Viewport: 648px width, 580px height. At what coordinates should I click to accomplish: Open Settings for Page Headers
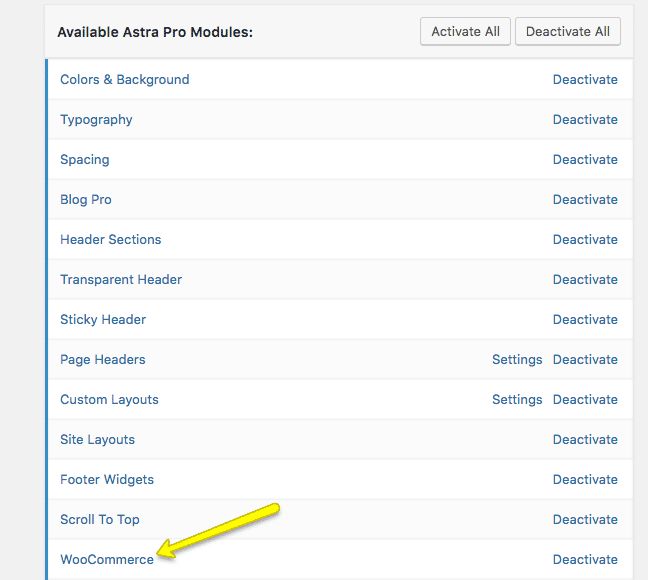pyautogui.click(x=517, y=360)
